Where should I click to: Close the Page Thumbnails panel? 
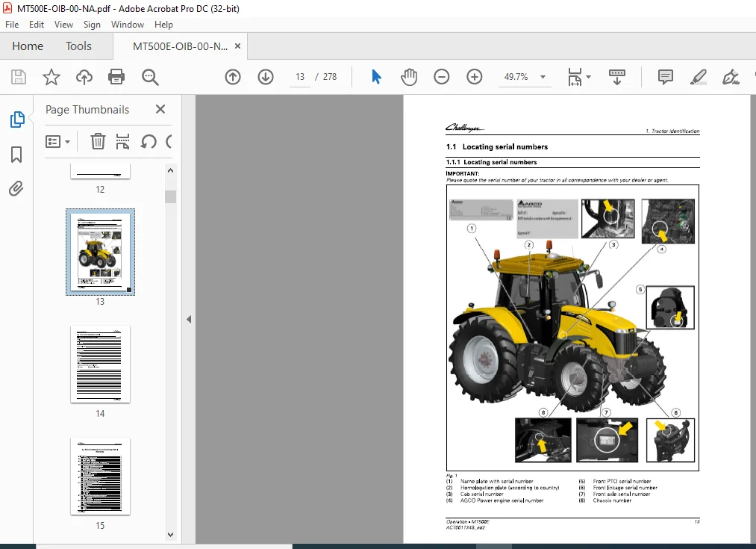coord(160,110)
